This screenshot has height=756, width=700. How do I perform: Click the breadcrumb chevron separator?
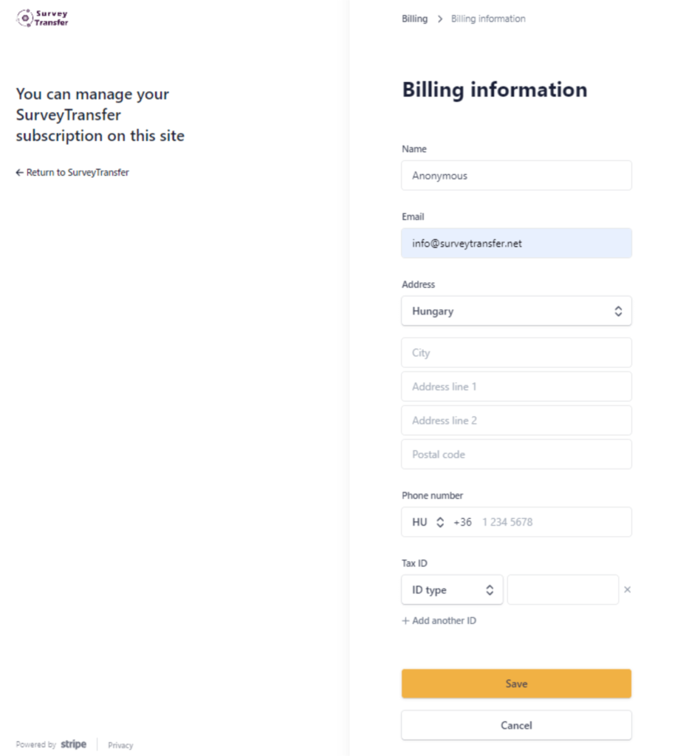(440, 19)
